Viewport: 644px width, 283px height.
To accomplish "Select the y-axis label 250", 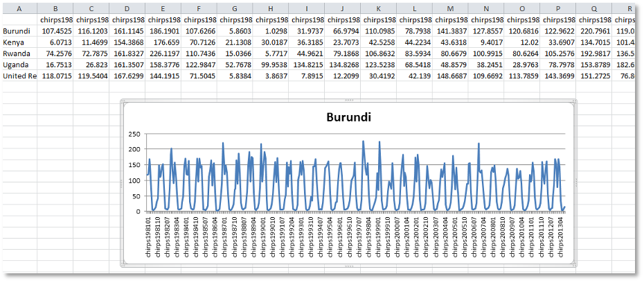I will 134,135.
